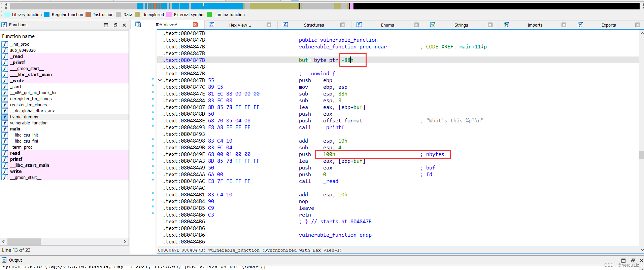Click the buf= byte ptr -88h line
The image size is (644, 270).
click(x=326, y=60)
